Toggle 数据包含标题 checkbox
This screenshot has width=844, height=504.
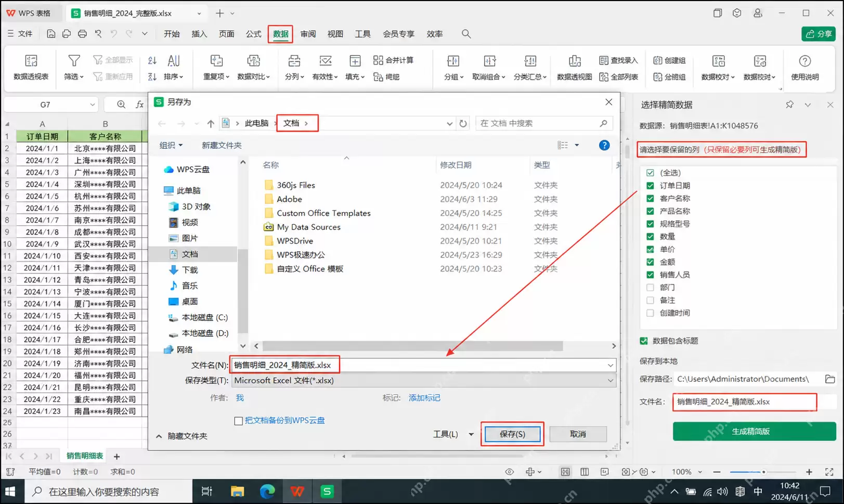click(x=644, y=341)
